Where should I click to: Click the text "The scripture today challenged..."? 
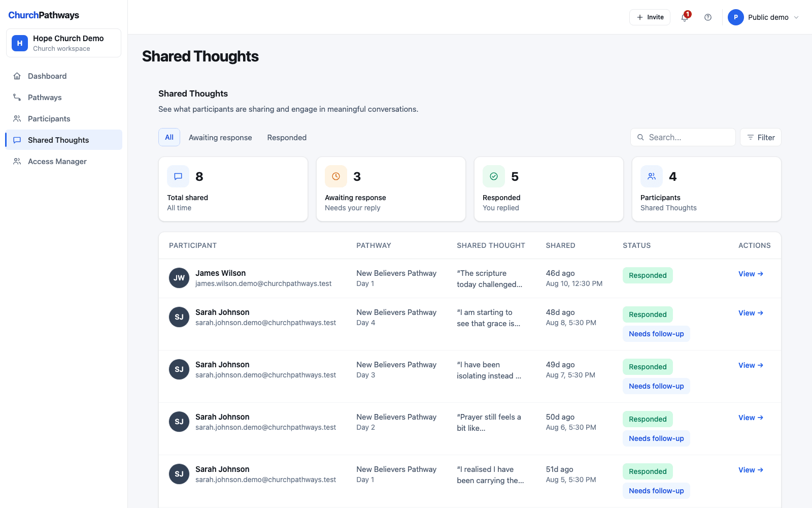point(489,279)
